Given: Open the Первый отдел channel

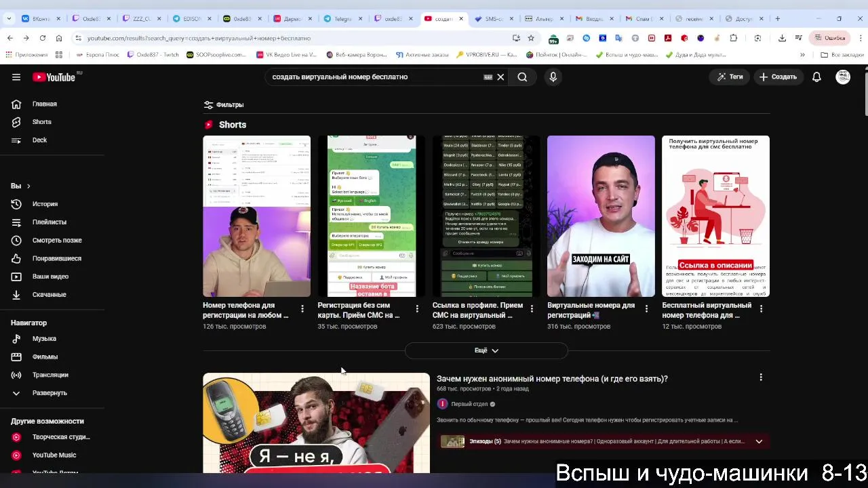Looking at the screenshot, I should 469,404.
